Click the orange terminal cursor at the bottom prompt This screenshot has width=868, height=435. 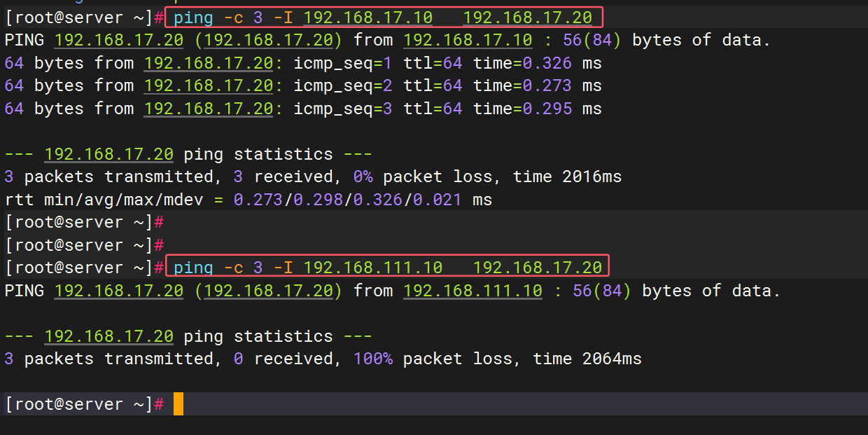(x=178, y=403)
